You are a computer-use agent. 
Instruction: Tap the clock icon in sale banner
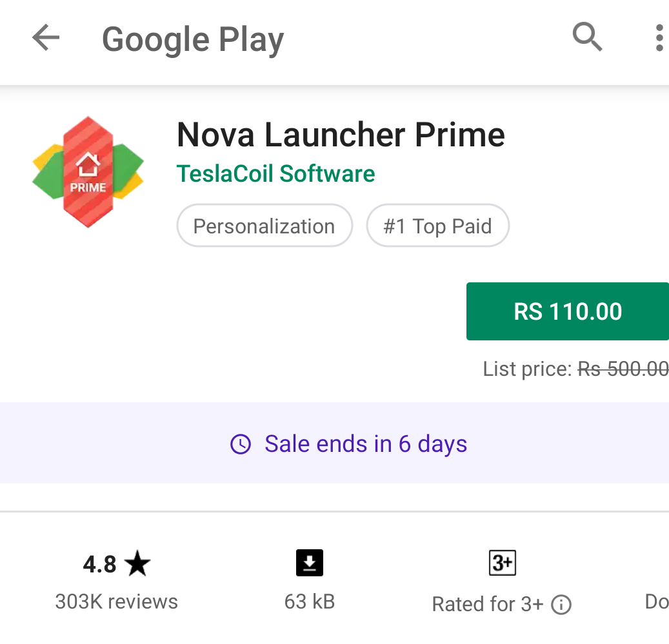tap(241, 444)
